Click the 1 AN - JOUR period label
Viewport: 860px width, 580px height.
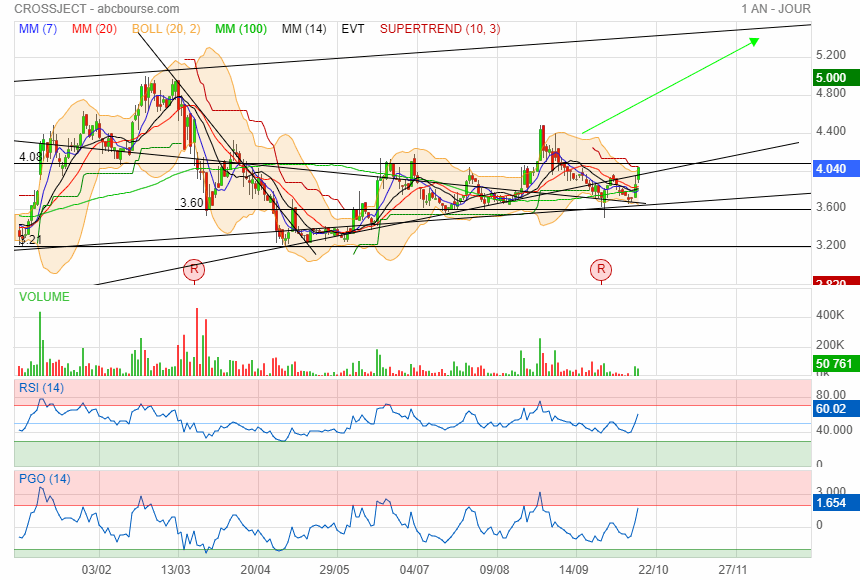pos(776,9)
